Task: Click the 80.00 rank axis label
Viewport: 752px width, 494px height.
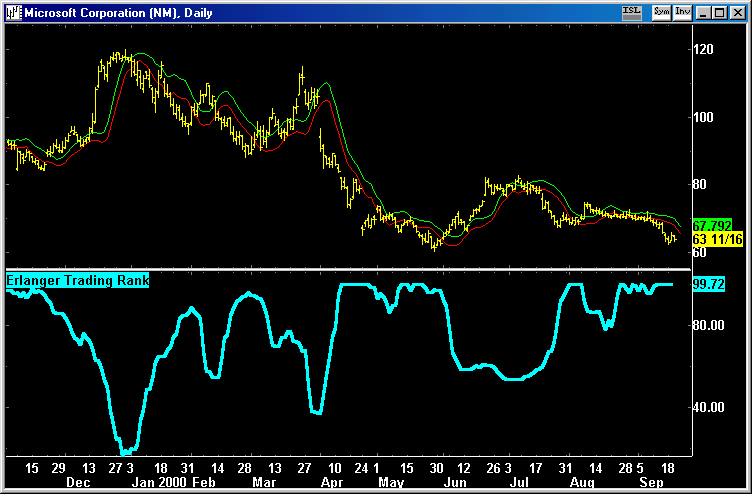Action: click(708, 325)
